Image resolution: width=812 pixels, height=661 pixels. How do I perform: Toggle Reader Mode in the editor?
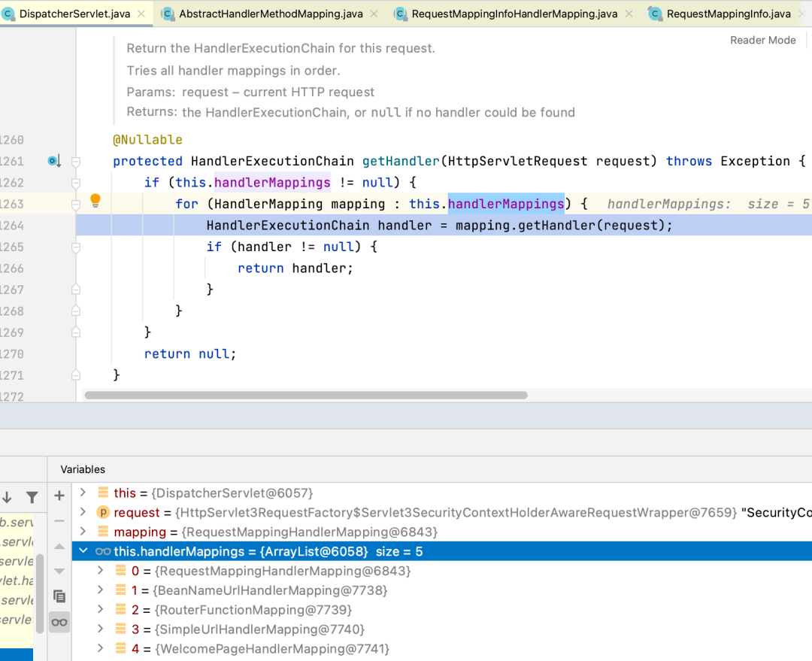(x=762, y=41)
